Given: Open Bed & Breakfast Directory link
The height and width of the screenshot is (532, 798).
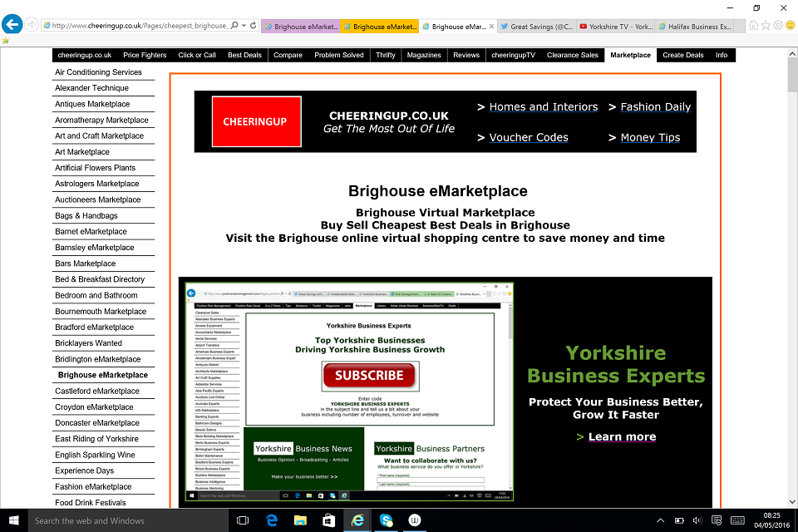Looking at the screenshot, I should (100, 279).
